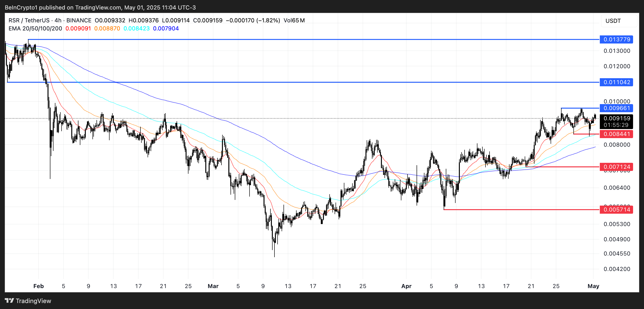This screenshot has height=309, width=644.
Task: Click the current price 0.009159 label
Action: pyautogui.click(x=616, y=118)
